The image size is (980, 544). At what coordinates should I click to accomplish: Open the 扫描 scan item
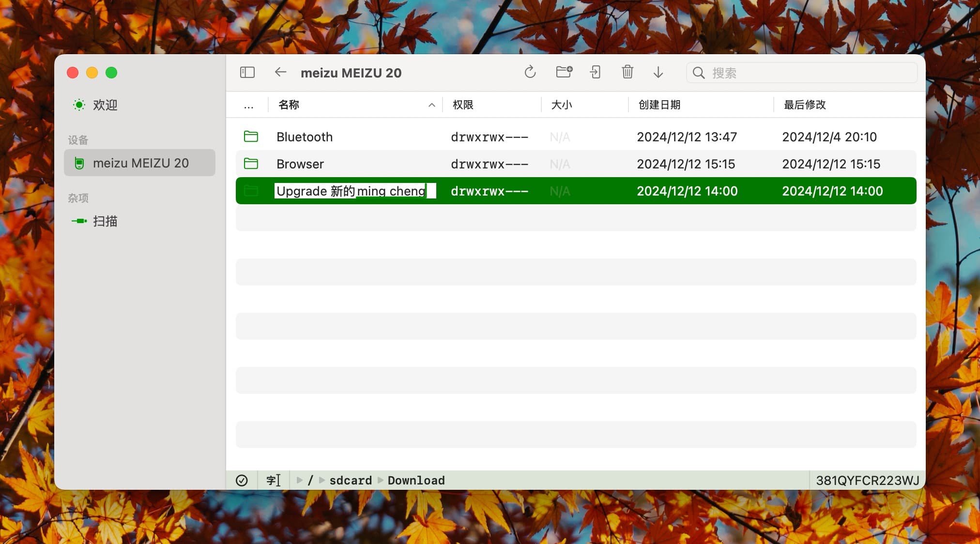click(x=105, y=221)
